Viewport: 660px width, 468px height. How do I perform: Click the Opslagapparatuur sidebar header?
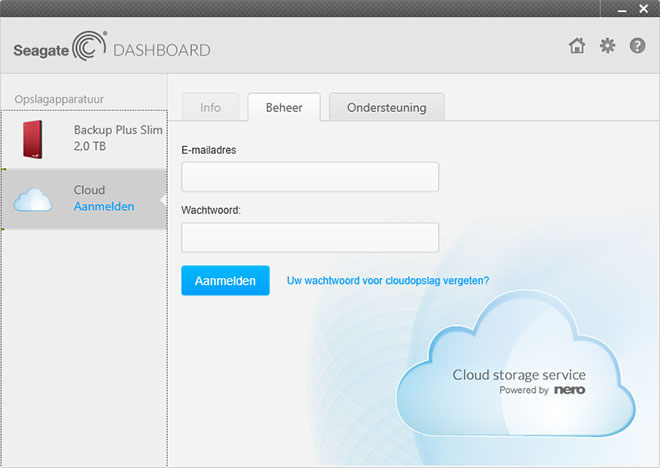[59, 99]
